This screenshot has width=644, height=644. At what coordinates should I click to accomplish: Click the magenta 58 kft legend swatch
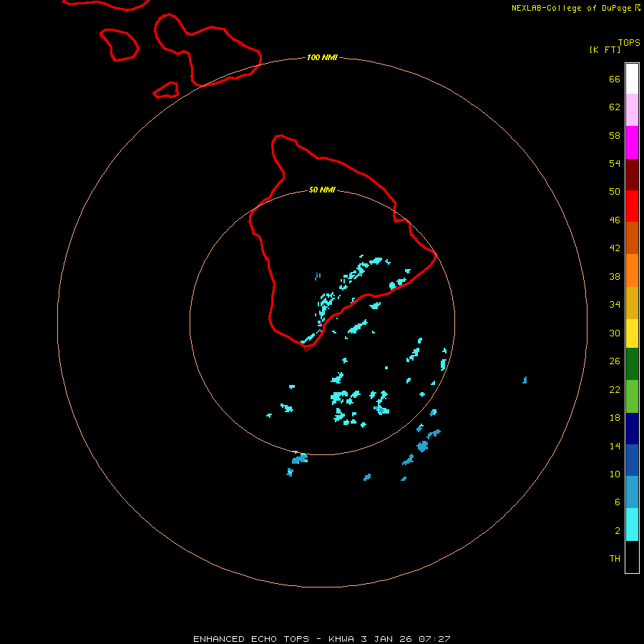(x=632, y=142)
